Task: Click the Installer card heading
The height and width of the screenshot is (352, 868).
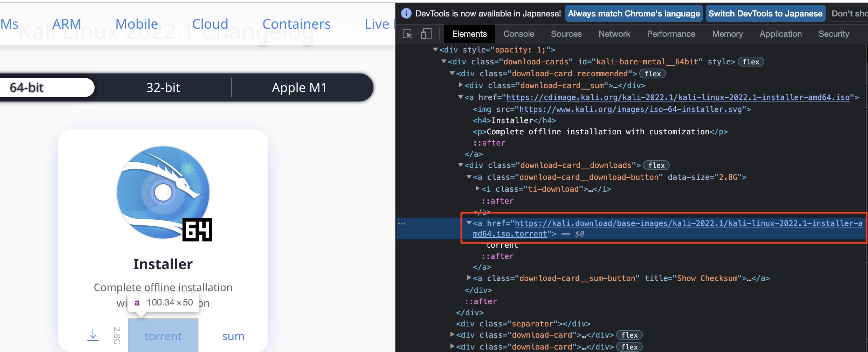Action: pyautogui.click(x=163, y=264)
